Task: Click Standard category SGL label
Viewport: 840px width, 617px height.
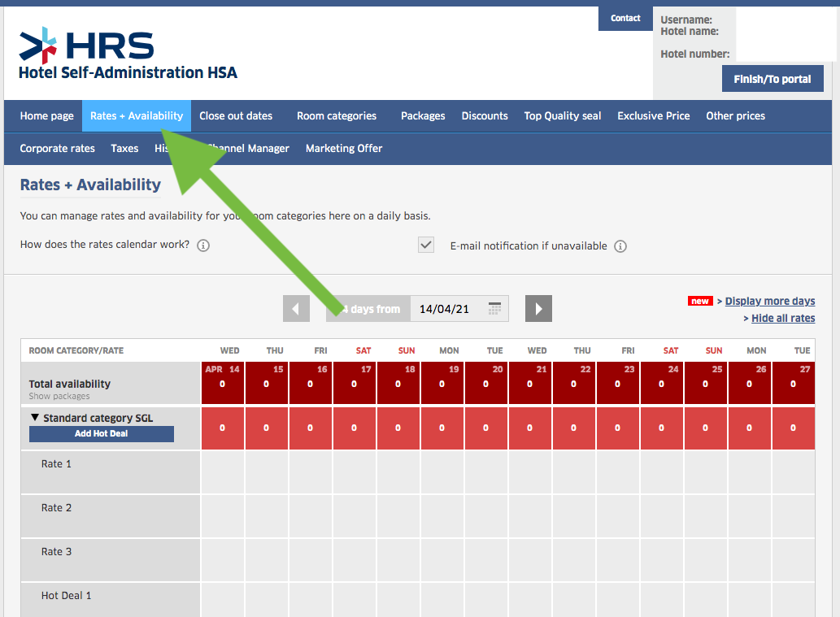Action: (98, 418)
